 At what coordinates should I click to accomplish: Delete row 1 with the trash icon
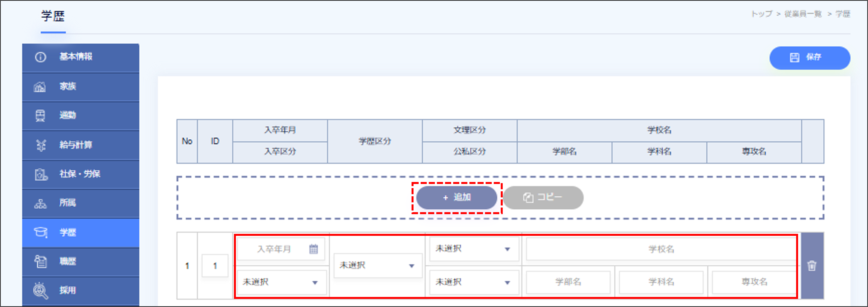click(x=812, y=266)
